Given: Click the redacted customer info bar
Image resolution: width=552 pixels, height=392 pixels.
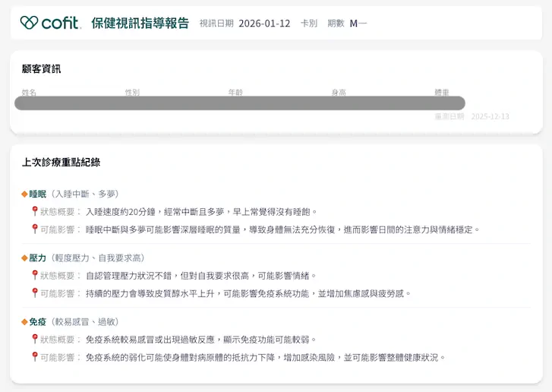Looking at the screenshot, I should (x=239, y=103).
